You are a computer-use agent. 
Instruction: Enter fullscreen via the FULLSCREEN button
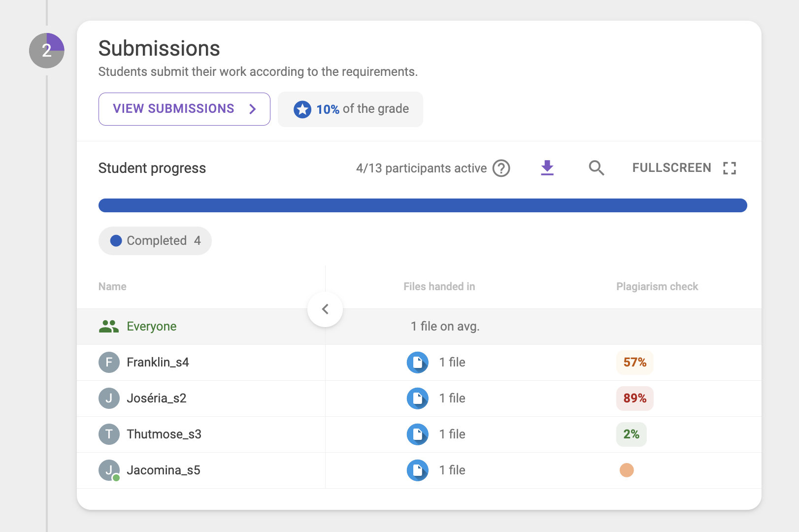click(684, 168)
